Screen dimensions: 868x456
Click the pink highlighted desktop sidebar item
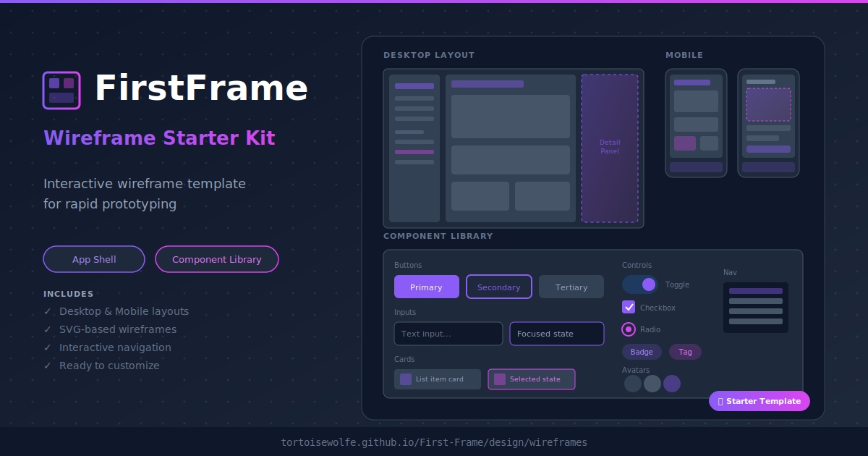pyautogui.click(x=414, y=152)
